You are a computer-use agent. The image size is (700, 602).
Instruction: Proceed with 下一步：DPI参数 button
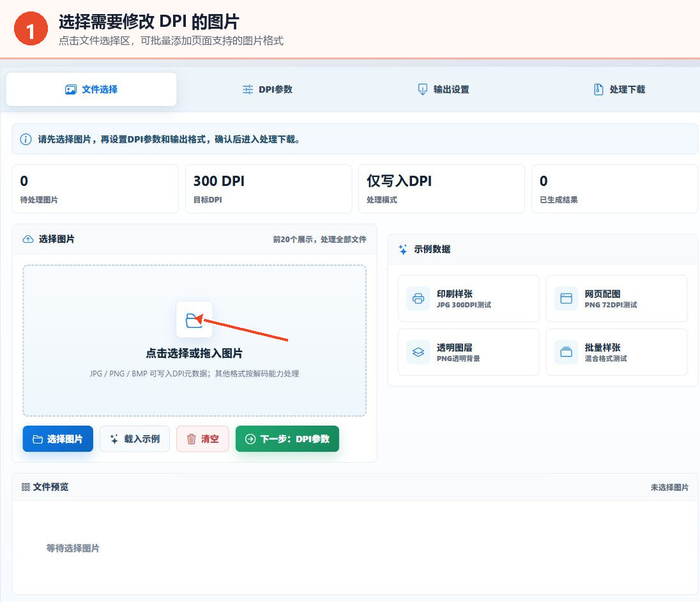pyautogui.click(x=287, y=439)
